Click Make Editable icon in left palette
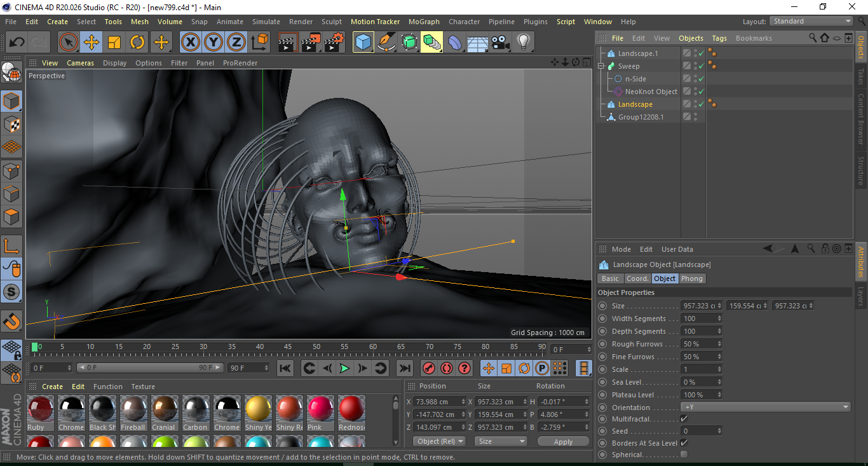Screen dimensions: 868x466 point(11,72)
